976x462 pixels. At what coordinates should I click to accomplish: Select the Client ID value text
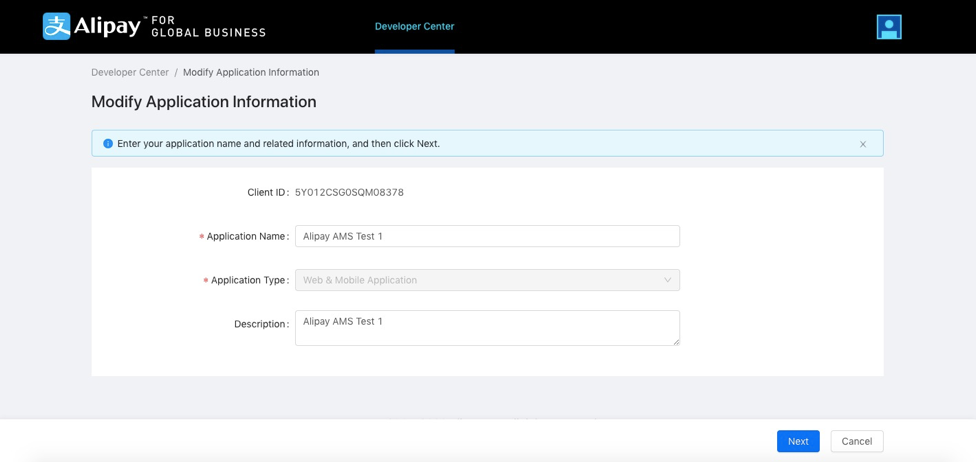(x=349, y=192)
